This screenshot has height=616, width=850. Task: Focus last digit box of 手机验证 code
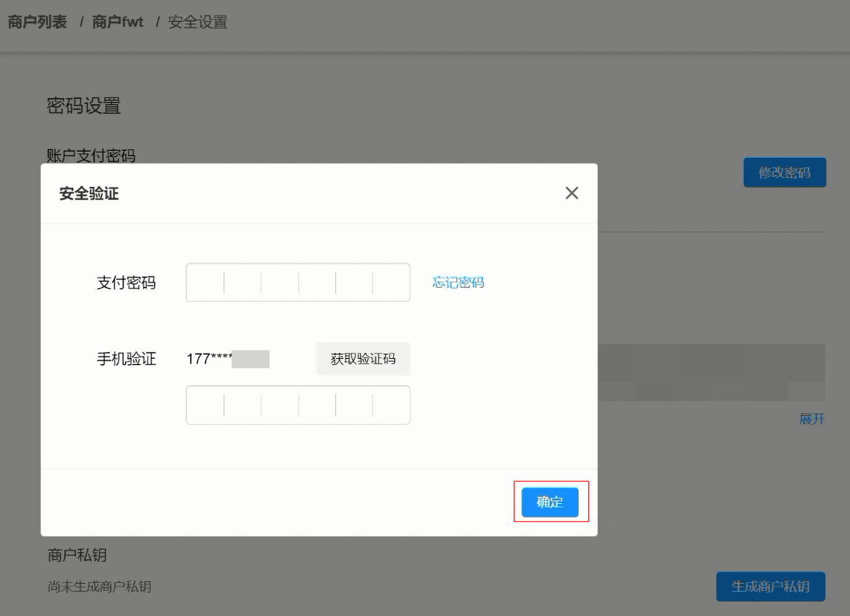click(x=391, y=405)
